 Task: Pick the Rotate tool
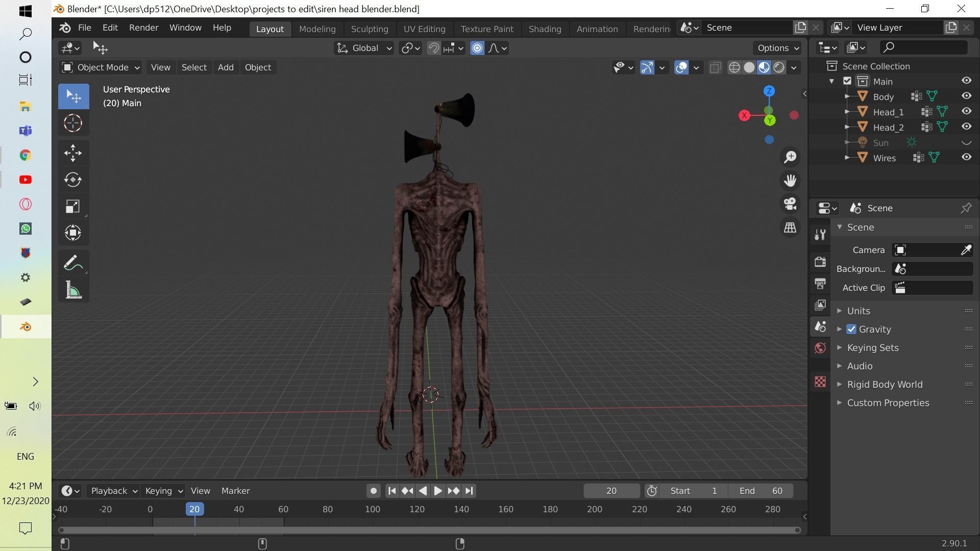[x=73, y=180]
